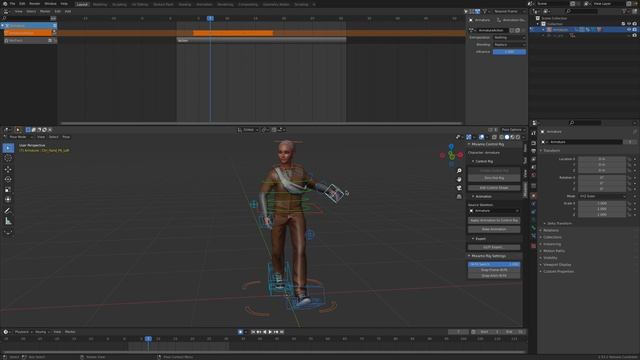Open the Window menu
640x360 pixels.
(50, 4)
